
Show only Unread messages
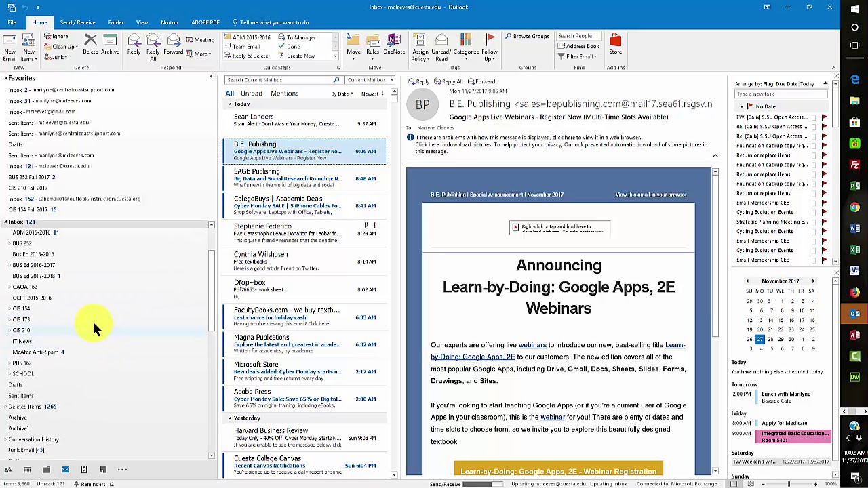tap(251, 94)
